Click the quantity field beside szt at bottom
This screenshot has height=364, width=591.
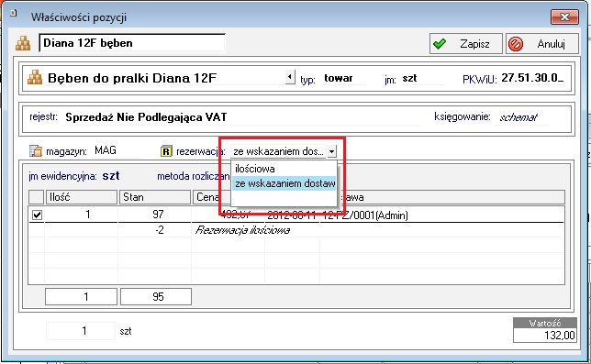(81, 331)
